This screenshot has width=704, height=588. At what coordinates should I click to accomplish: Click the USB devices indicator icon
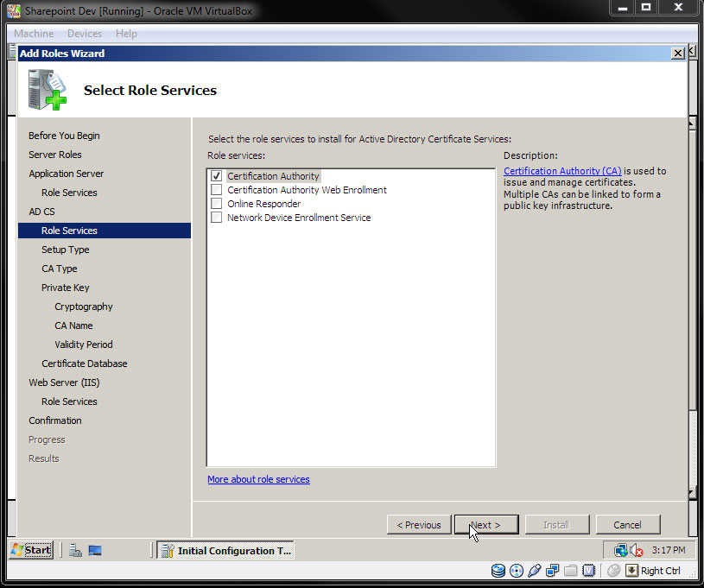pyautogui.click(x=535, y=571)
